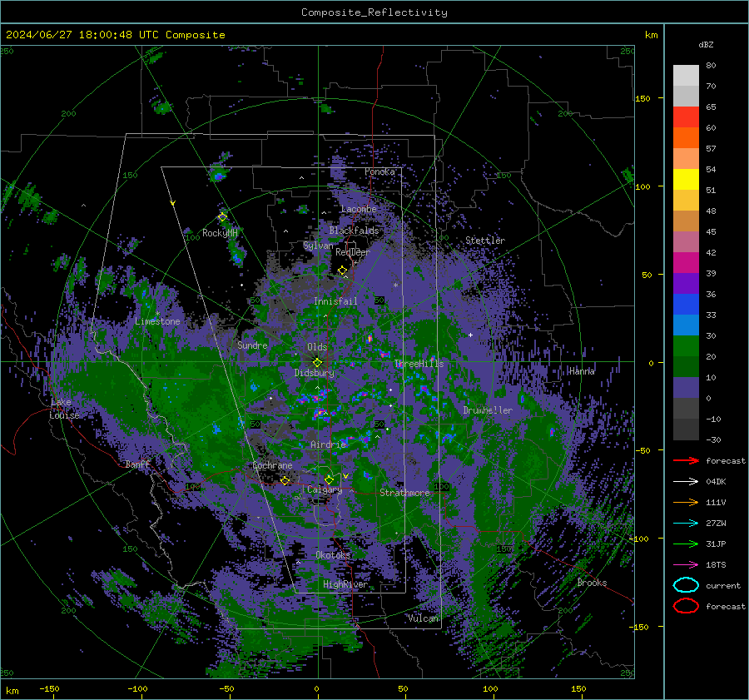Click the yellow diamond marker at RockyMH

click(x=222, y=217)
